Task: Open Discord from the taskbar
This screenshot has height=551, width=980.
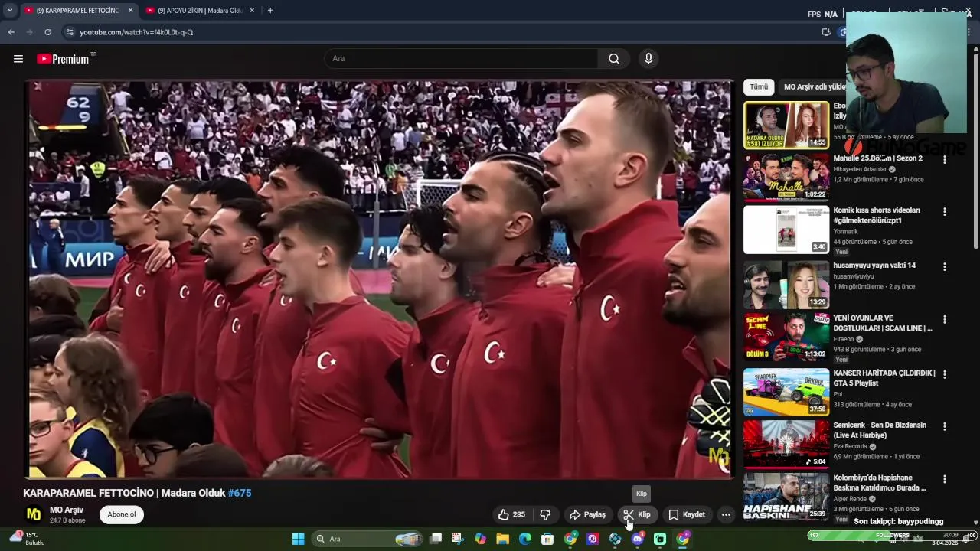Action: 638,539
